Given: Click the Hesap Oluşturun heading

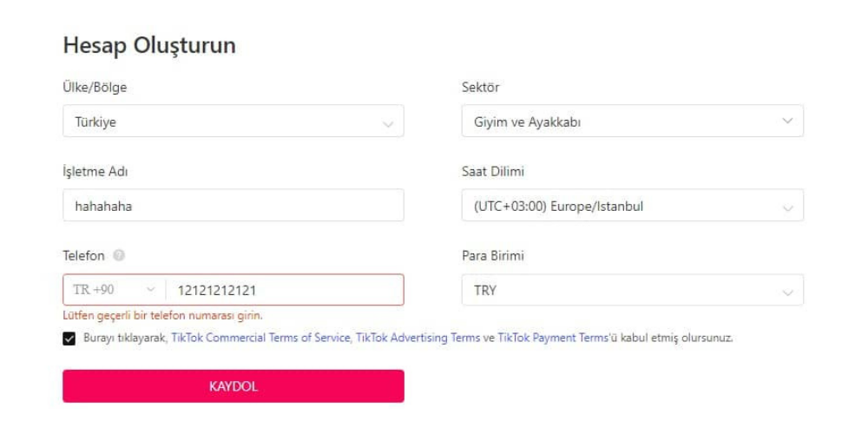Looking at the screenshot, I should click(x=149, y=46).
